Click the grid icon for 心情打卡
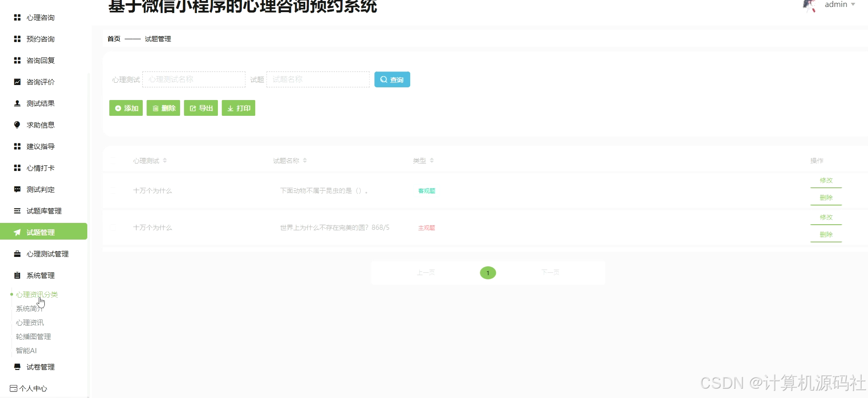 [x=17, y=168]
